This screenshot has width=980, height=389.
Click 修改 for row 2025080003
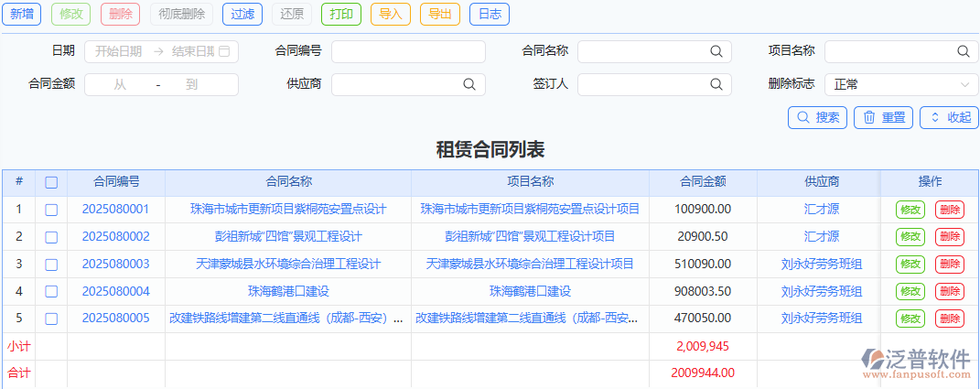[x=910, y=265]
